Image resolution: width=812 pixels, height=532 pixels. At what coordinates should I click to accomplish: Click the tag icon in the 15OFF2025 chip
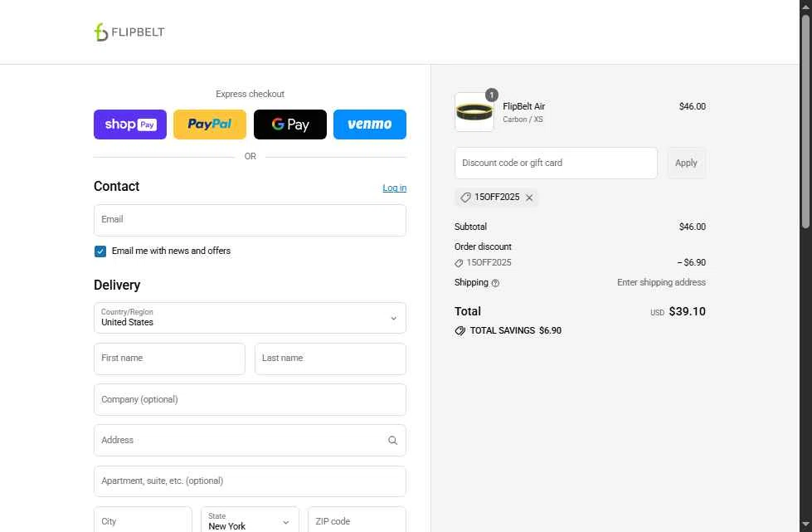[465, 198]
